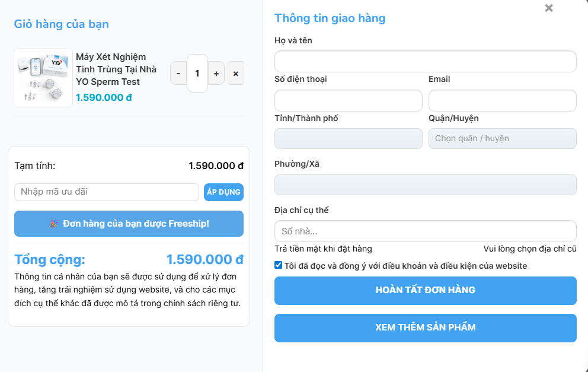Click HOÀN TẤT ĐƠN HÀNG button
This screenshot has height=372, width=588.
pyautogui.click(x=425, y=291)
